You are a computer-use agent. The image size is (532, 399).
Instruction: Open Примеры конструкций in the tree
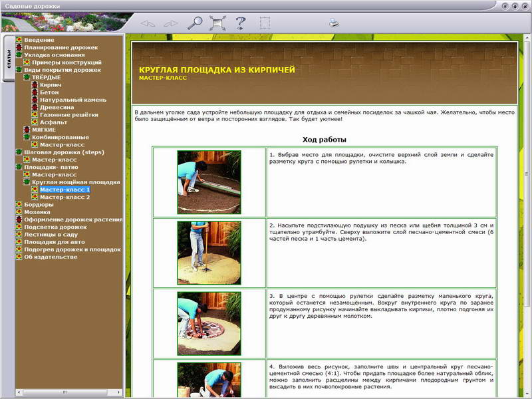(66, 63)
